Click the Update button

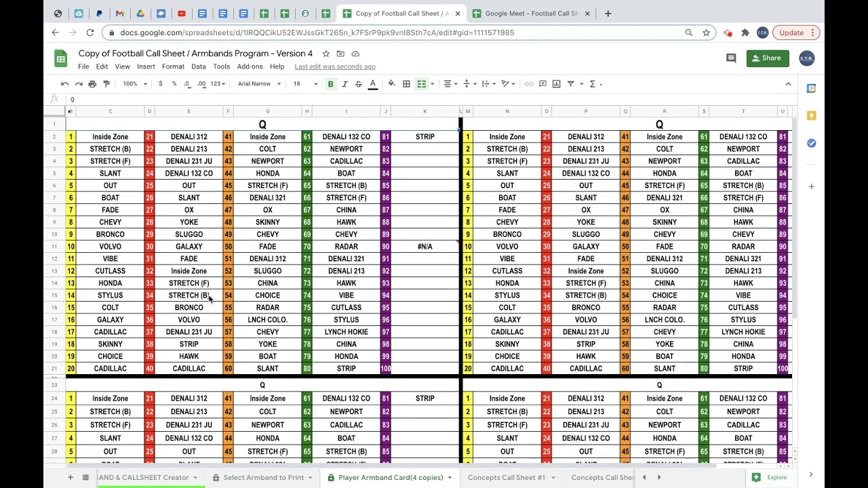point(791,32)
